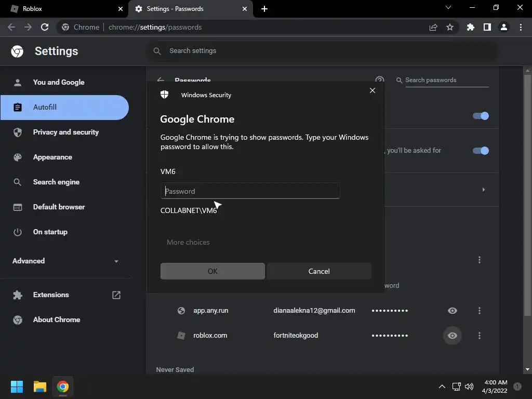Close the Roblox tab
Viewport: 532px width, 399px height.
121,9
